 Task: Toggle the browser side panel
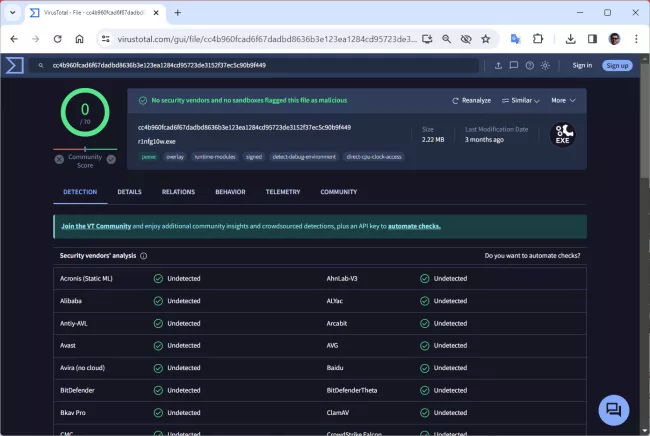[x=592, y=39]
